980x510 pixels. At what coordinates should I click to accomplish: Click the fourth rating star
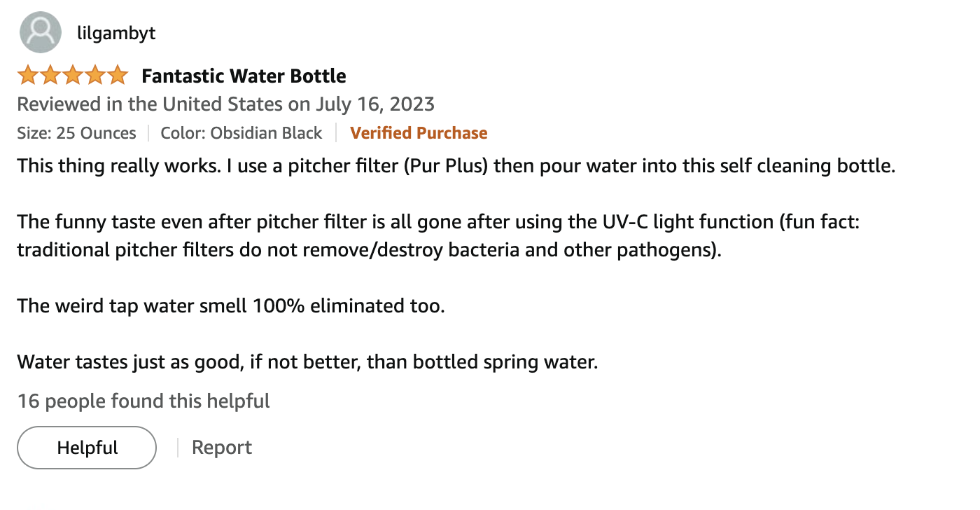[x=95, y=75]
